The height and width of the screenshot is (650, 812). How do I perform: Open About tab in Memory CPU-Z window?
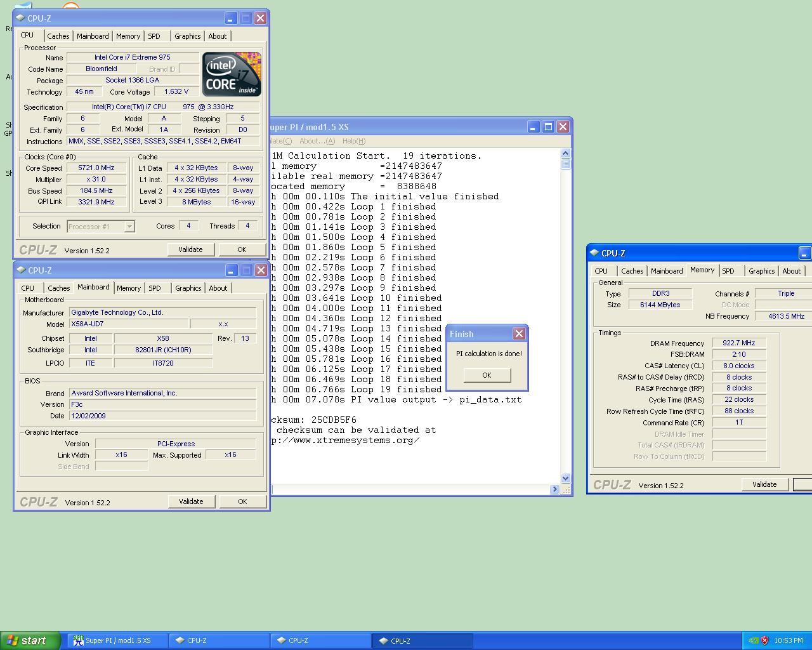coord(792,271)
